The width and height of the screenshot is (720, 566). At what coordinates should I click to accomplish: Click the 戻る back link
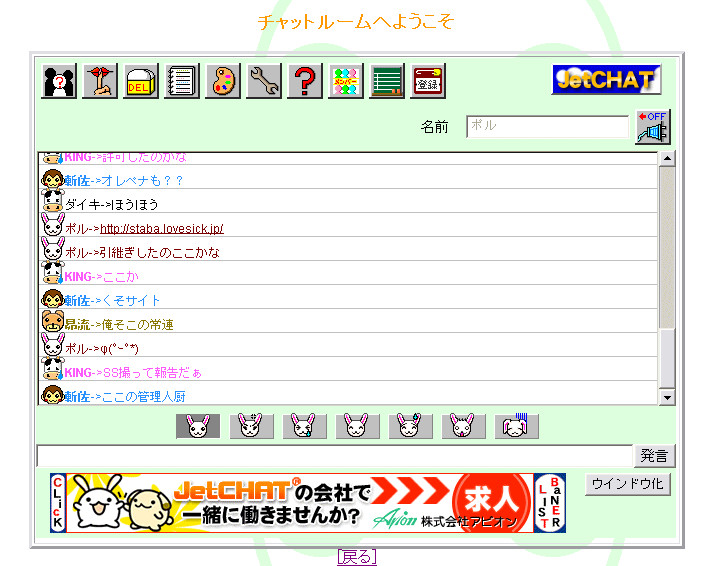point(357,557)
